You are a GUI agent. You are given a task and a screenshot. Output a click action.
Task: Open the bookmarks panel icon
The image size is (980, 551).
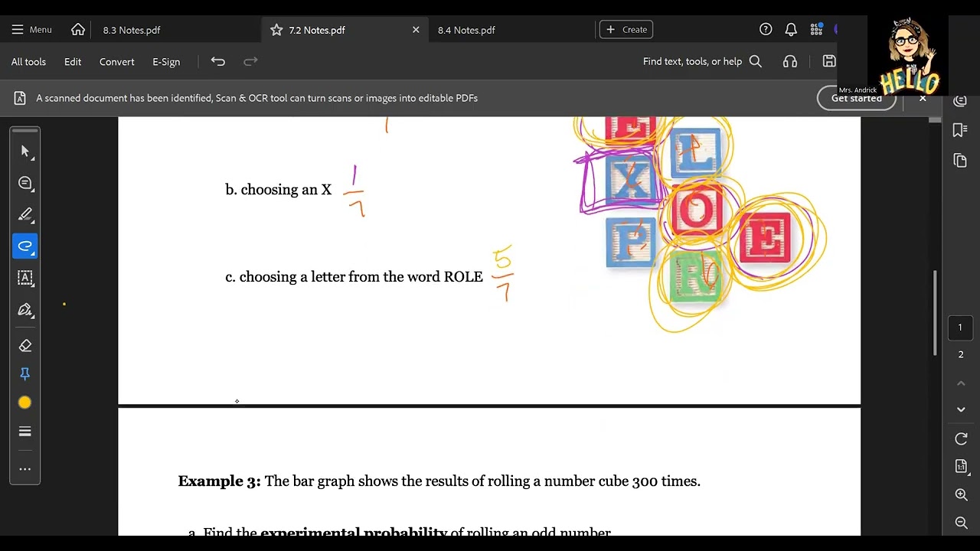coord(960,130)
